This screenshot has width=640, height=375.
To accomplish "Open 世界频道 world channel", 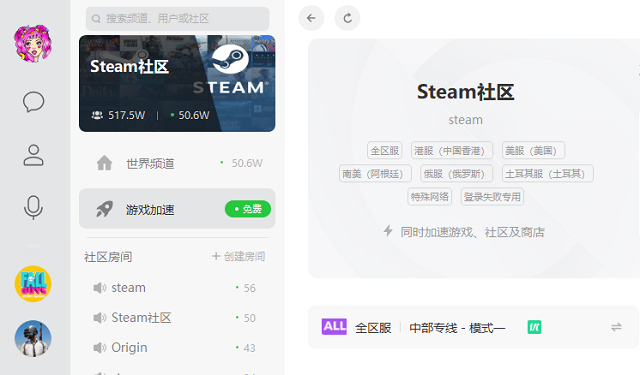I will [177, 163].
